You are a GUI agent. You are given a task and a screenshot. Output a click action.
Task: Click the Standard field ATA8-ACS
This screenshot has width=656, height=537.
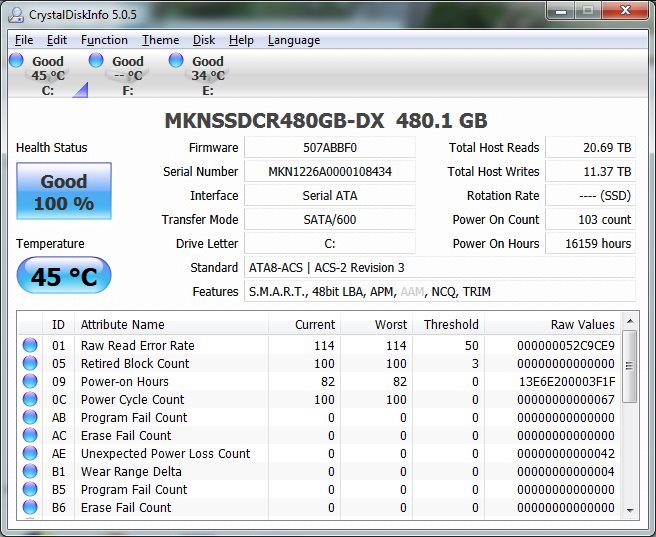[440, 268]
